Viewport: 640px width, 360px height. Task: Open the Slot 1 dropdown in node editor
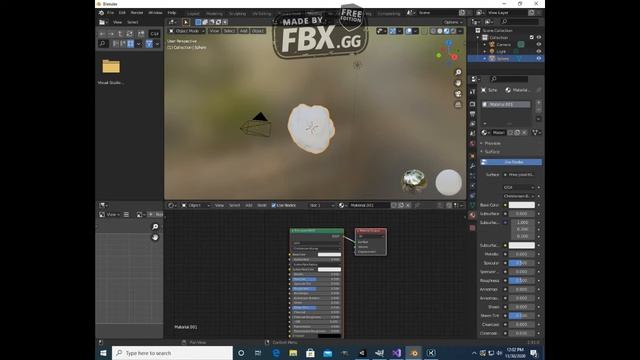coord(322,205)
